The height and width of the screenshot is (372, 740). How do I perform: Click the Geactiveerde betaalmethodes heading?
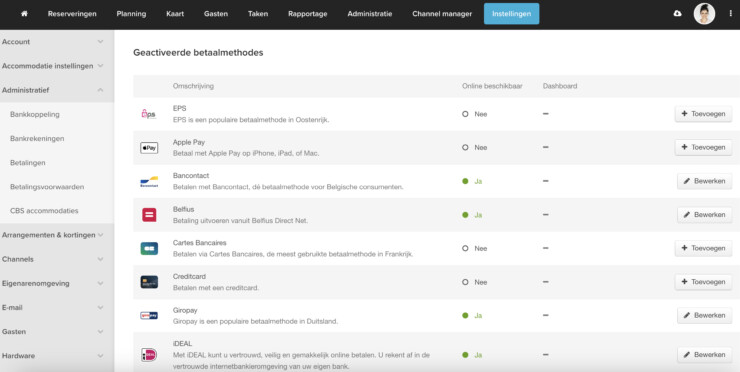[x=198, y=53]
